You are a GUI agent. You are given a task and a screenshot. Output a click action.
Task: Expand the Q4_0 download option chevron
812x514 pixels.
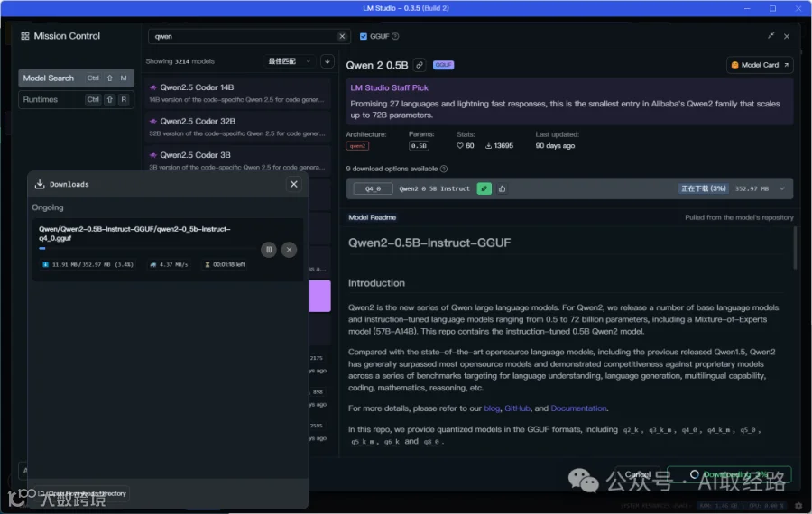782,189
